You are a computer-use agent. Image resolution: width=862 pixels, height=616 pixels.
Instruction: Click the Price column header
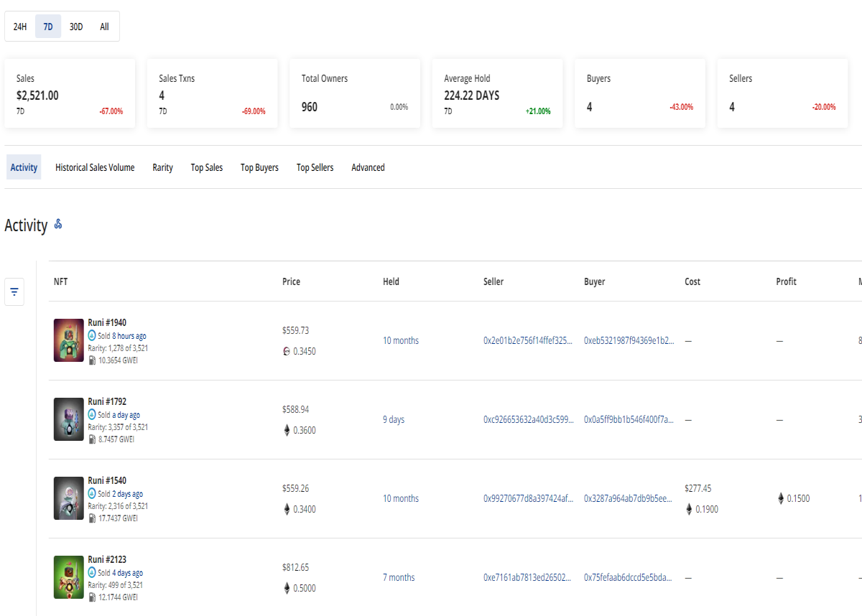(x=291, y=282)
